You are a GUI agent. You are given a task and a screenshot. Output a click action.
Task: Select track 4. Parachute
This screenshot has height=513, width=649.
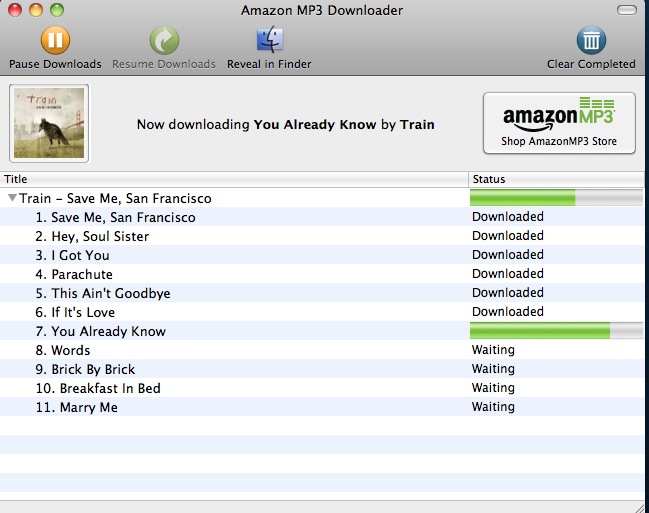[322, 274]
